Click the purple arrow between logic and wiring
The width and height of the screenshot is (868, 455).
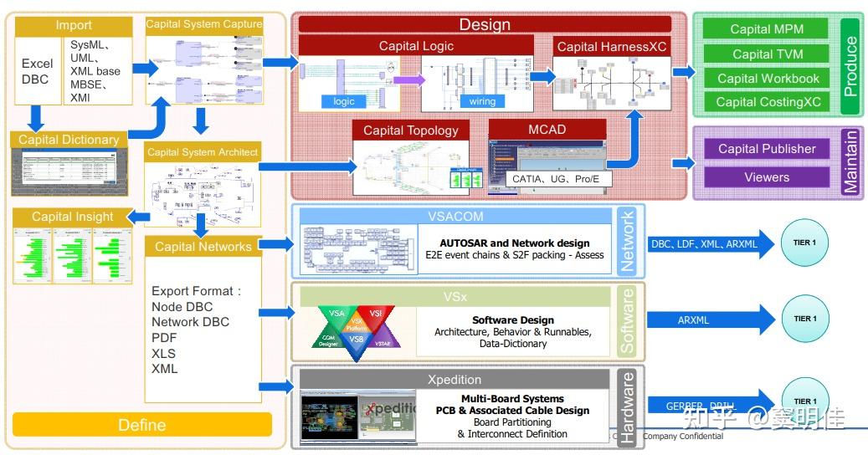tap(408, 79)
